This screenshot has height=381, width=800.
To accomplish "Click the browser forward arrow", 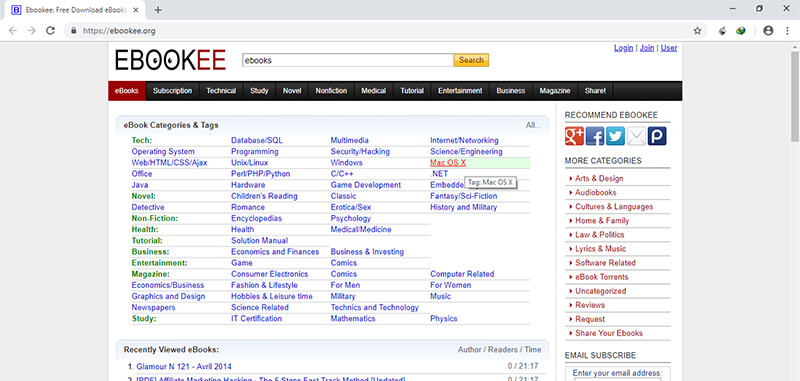I will pyautogui.click(x=31, y=31).
